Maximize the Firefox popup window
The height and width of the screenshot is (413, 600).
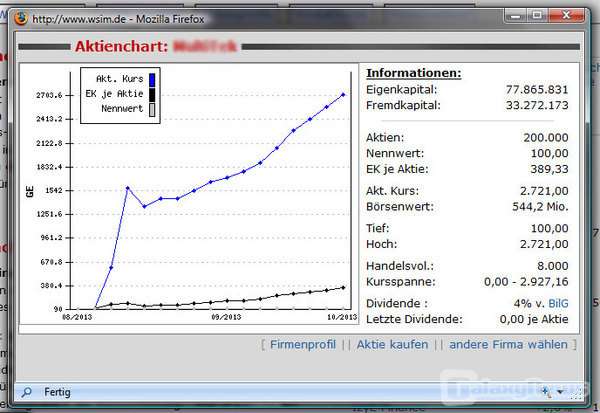(x=537, y=16)
